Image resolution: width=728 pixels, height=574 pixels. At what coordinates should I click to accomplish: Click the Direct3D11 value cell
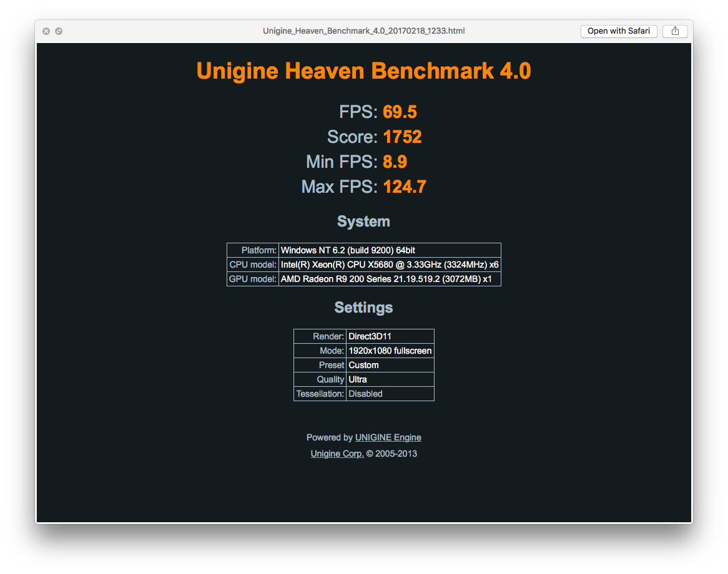pos(390,336)
